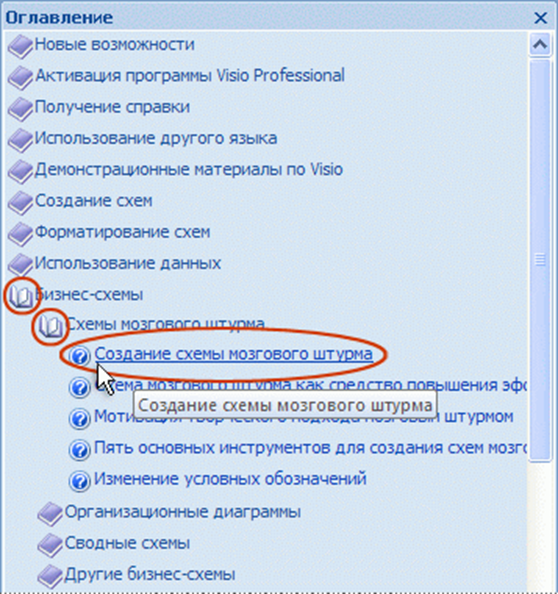Click the vertical scrollbar thumb
The height and width of the screenshot is (594, 558).
pos(540,260)
